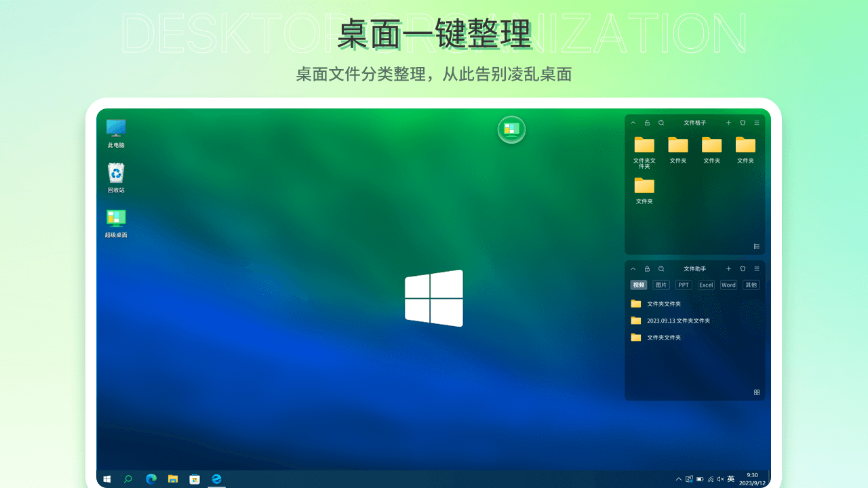The image size is (868, 488).
Task: Add a new item to 文件格子
Action: click(x=729, y=123)
